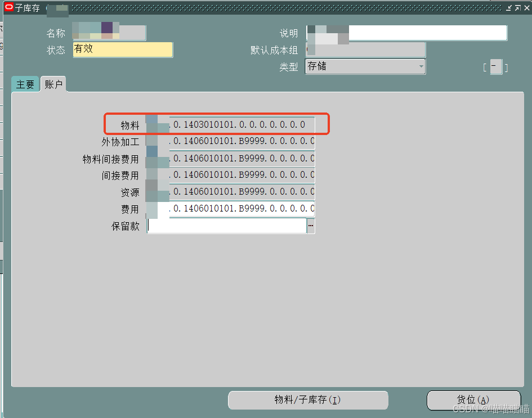Viewport: 532px width, 418px height.
Task: Click the 默认成本组 field
Action: click(365, 50)
